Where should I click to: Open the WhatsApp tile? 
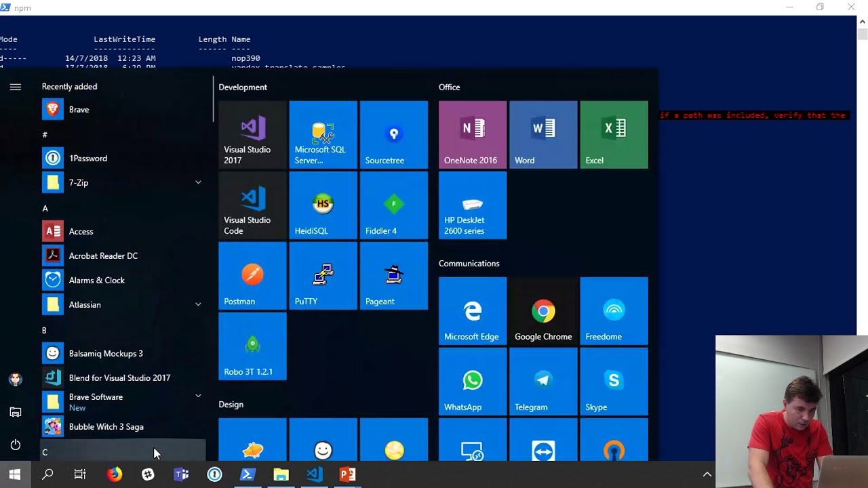pos(472,381)
